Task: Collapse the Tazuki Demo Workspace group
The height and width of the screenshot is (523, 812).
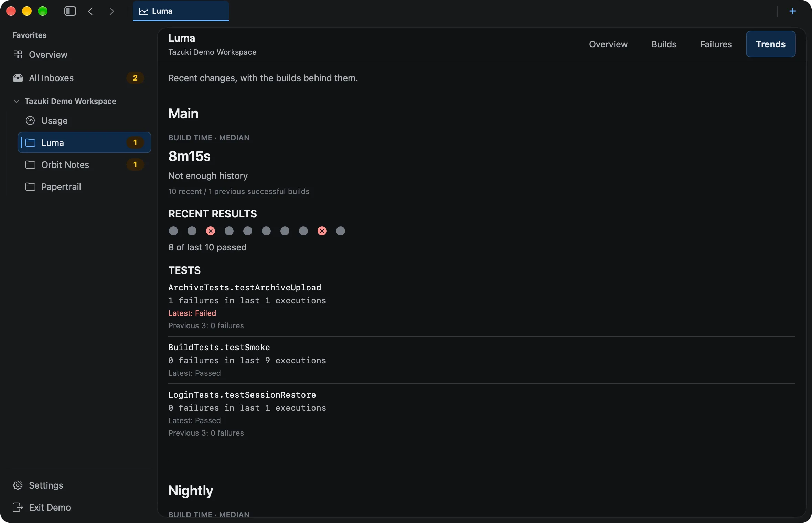Action: (x=16, y=101)
